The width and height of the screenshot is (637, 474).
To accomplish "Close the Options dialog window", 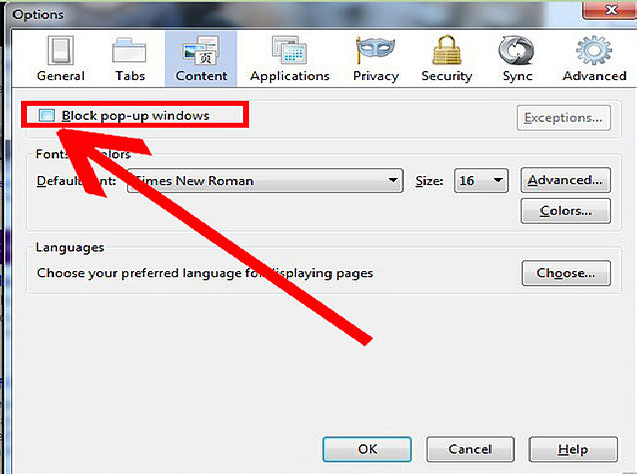I will 610,10.
